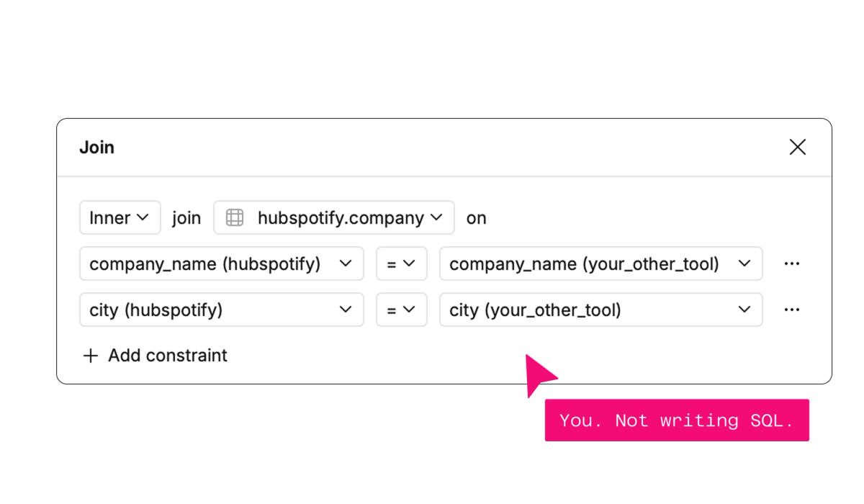This screenshot has height=504, width=864.
Task: Open the city (your_other_tool) field dropdown
Action: 601,310
